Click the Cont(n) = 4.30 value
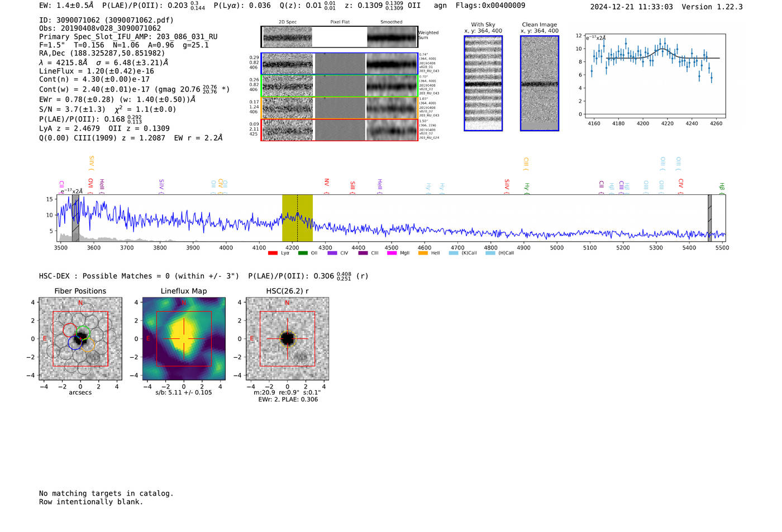This screenshot has height=532, width=782. pyautogui.click(x=94, y=79)
